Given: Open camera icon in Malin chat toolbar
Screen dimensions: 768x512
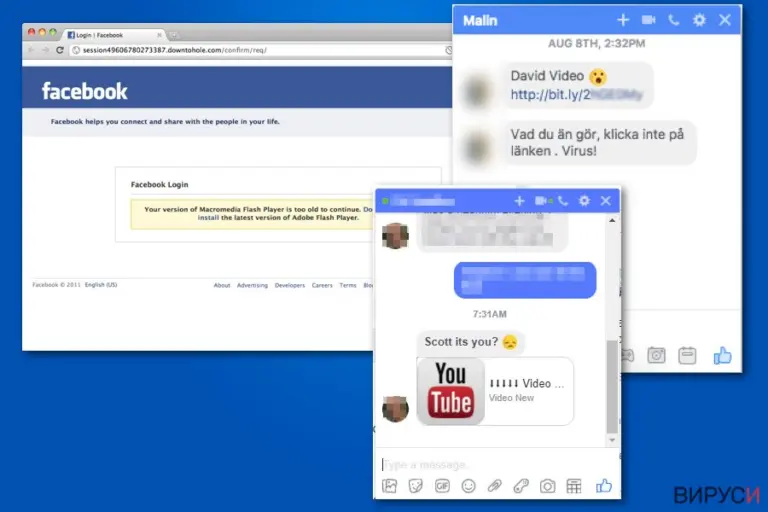Looking at the screenshot, I should [656, 355].
